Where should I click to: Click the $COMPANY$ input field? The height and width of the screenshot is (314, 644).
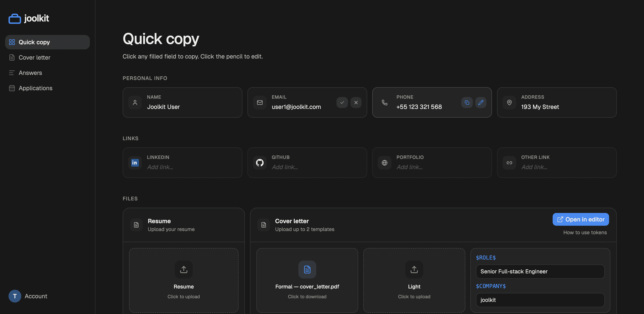coord(540,300)
